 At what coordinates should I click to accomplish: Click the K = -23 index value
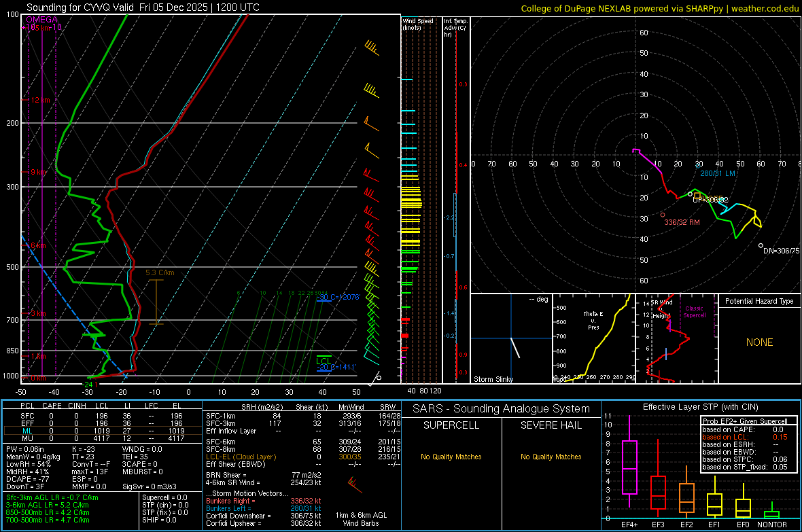(x=84, y=449)
